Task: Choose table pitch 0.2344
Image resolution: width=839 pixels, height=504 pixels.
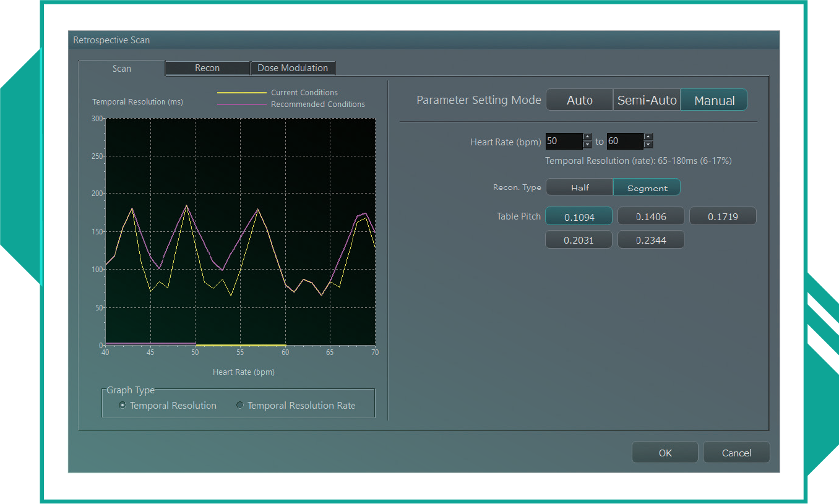Action: [x=651, y=240]
